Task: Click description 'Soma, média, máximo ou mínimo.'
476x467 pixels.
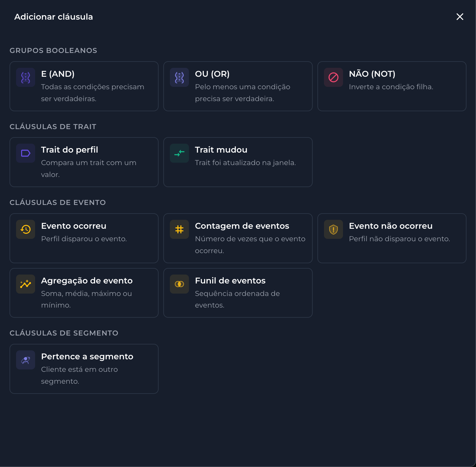Action: point(86,299)
